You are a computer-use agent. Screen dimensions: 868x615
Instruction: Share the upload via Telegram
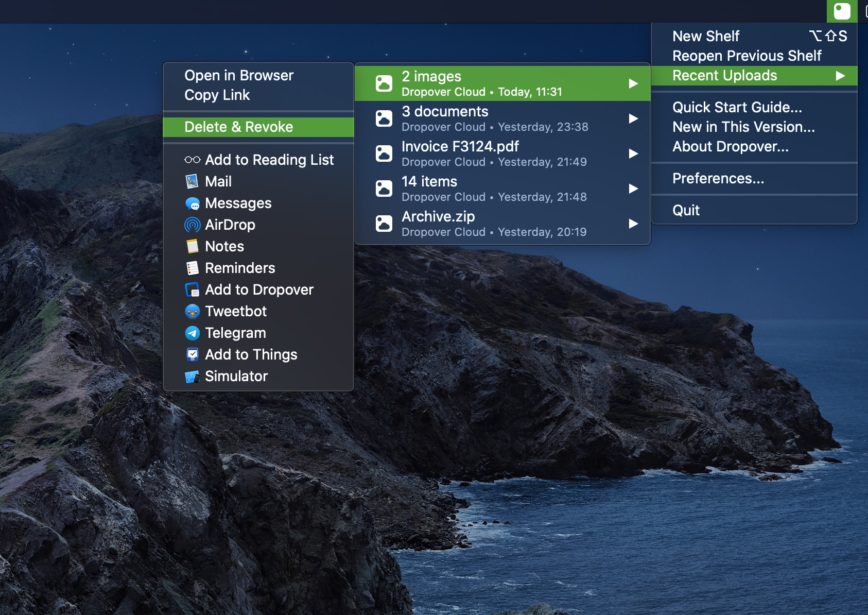coord(258,333)
